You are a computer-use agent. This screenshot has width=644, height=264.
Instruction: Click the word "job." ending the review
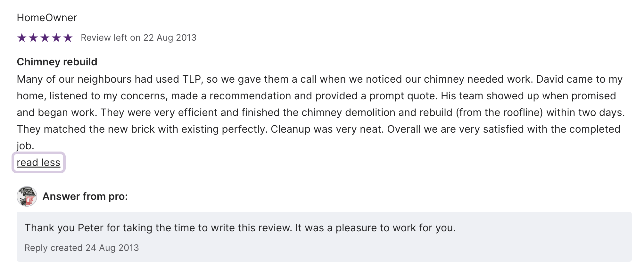tap(25, 146)
